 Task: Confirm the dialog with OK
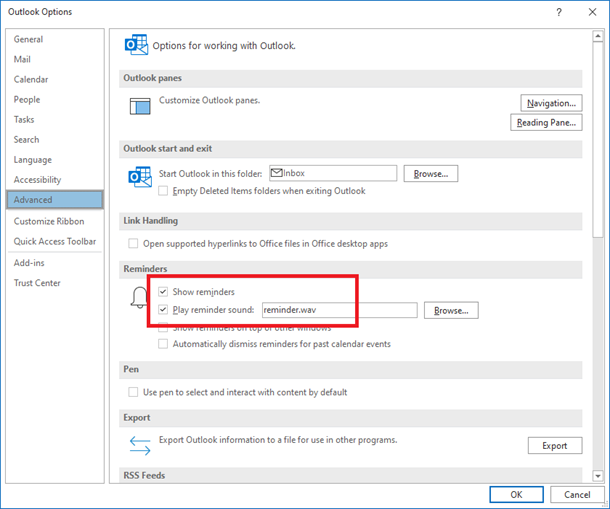(x=516, y=495)
